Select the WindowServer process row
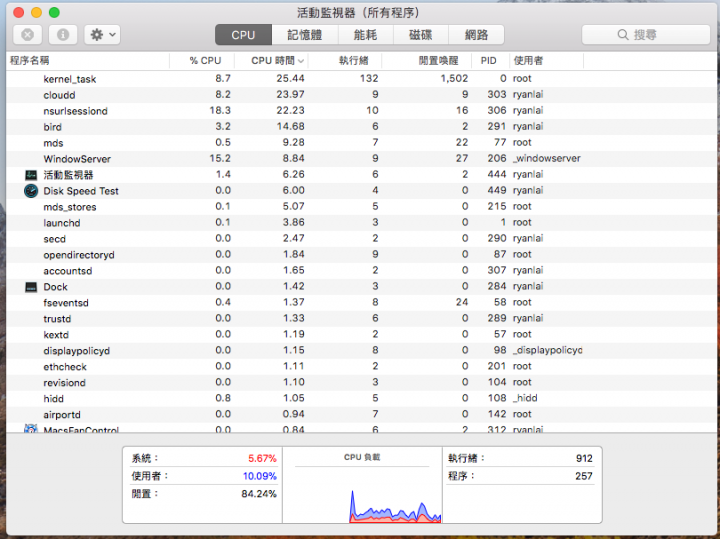 tap(360, 159)
